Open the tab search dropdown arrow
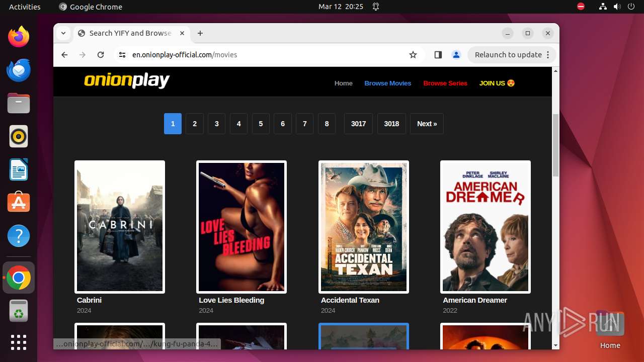The width and height of the screenshot is (644, 362). pyautogui.click(x=63, y=33)
